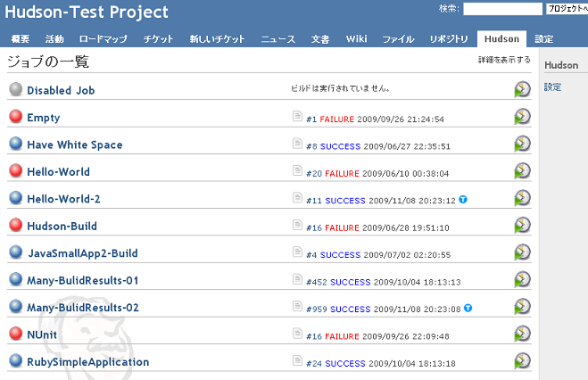Open the JavaSmallApp2-Build job link
Image resolution: width=588 pixels, height=380 pixels.
tap(83, 253)
